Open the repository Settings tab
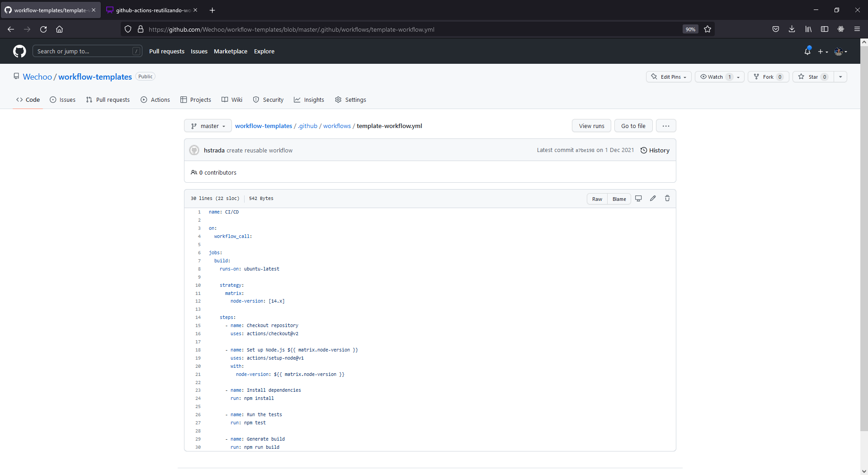The image size is (868, 475). [350, 100]
